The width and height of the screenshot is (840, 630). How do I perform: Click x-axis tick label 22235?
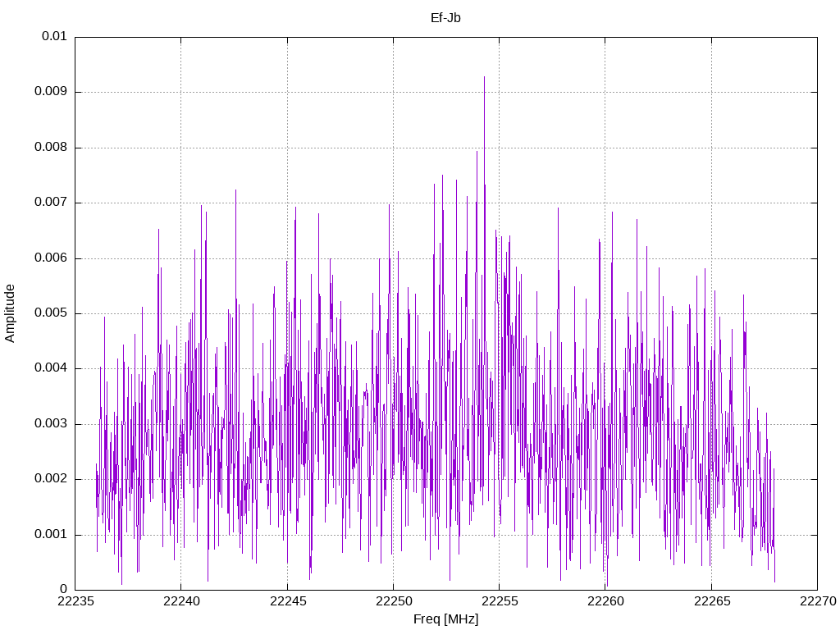pyautogui.click(x=75, y=601)
